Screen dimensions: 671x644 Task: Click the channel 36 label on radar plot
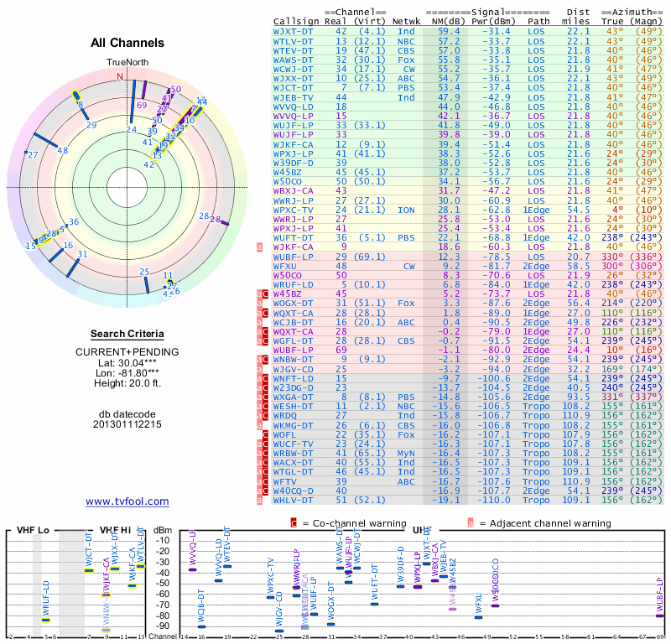(74, 221)
